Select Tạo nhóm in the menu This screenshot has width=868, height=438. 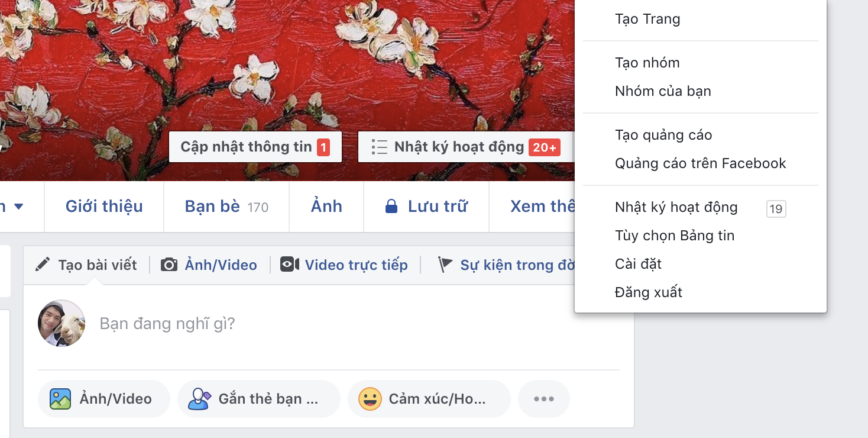tap(647, 63)
